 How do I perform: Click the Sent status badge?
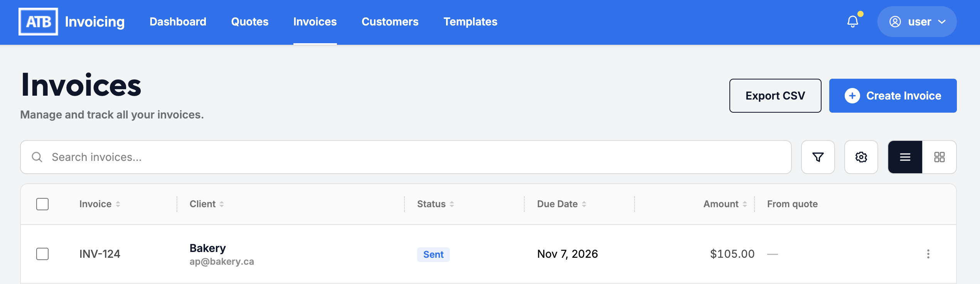(x=433, y=255)
